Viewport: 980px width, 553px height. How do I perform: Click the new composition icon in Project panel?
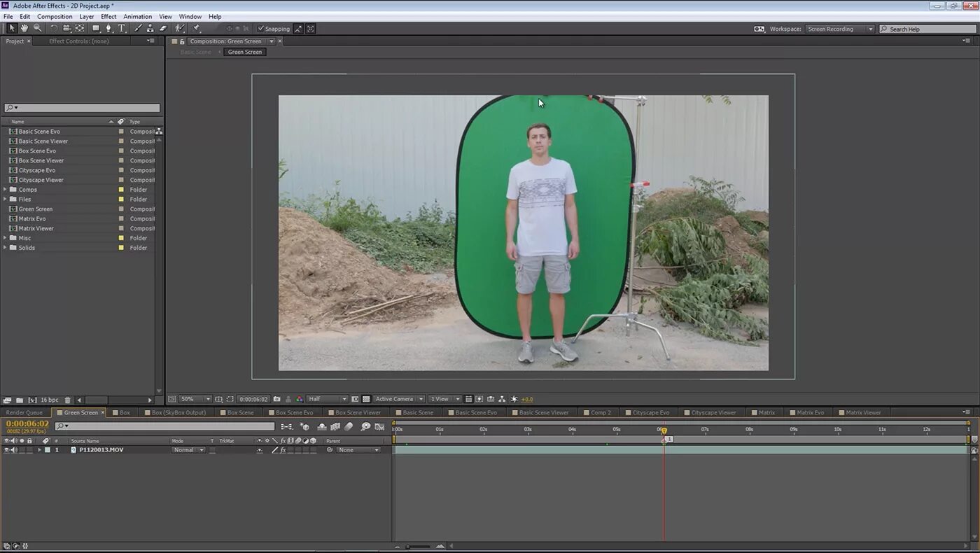[32, 400]
